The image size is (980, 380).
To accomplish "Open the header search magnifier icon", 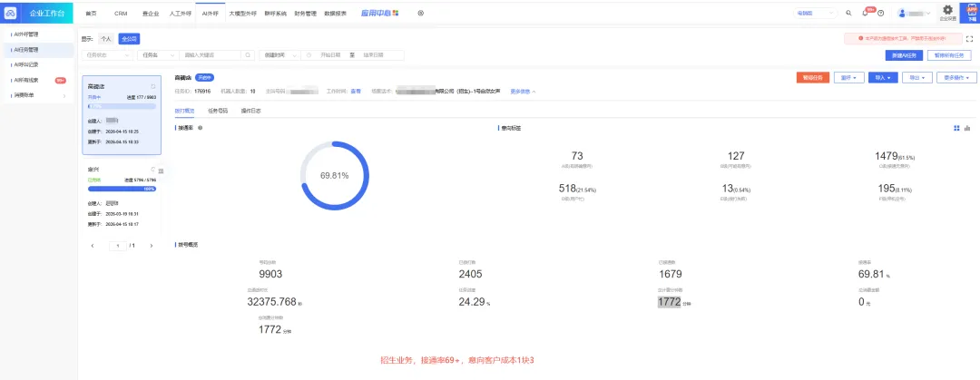I will pos(848,13).
